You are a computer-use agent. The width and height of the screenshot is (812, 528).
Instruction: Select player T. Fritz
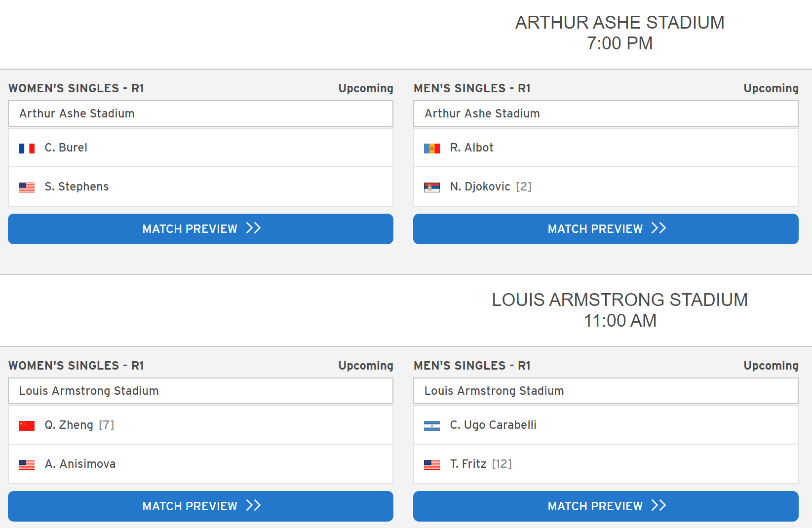468,464
